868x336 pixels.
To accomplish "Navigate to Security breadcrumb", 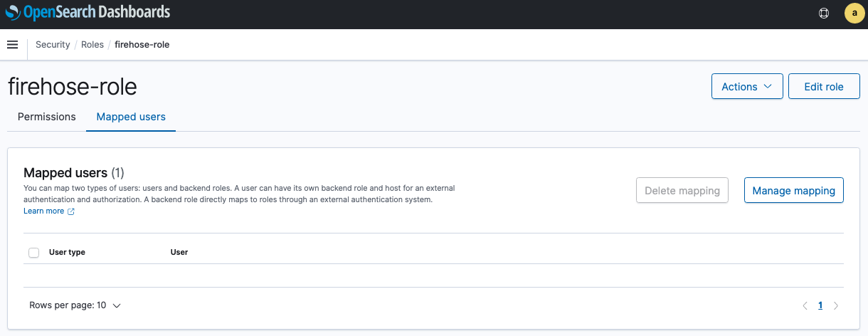I will pos(53,45).
